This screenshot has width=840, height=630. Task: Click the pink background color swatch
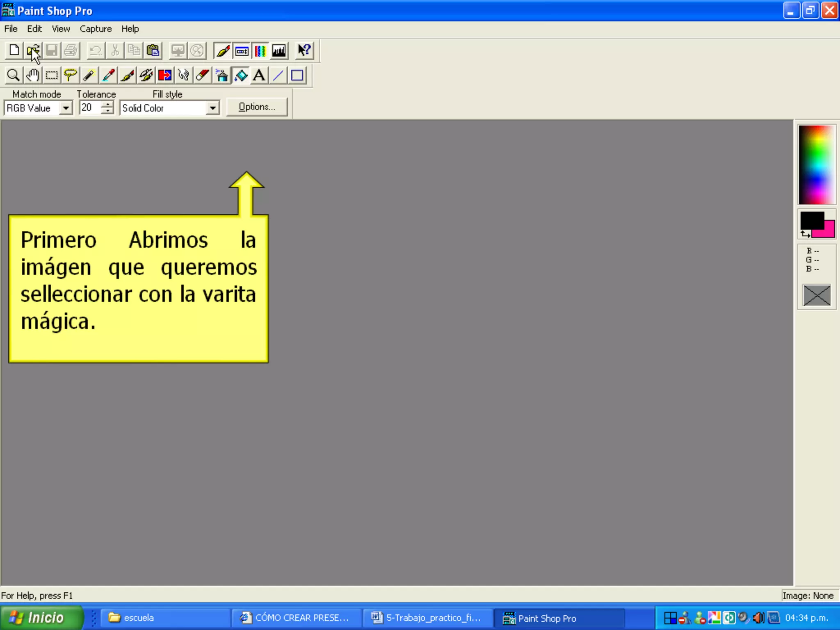(829, 232)
